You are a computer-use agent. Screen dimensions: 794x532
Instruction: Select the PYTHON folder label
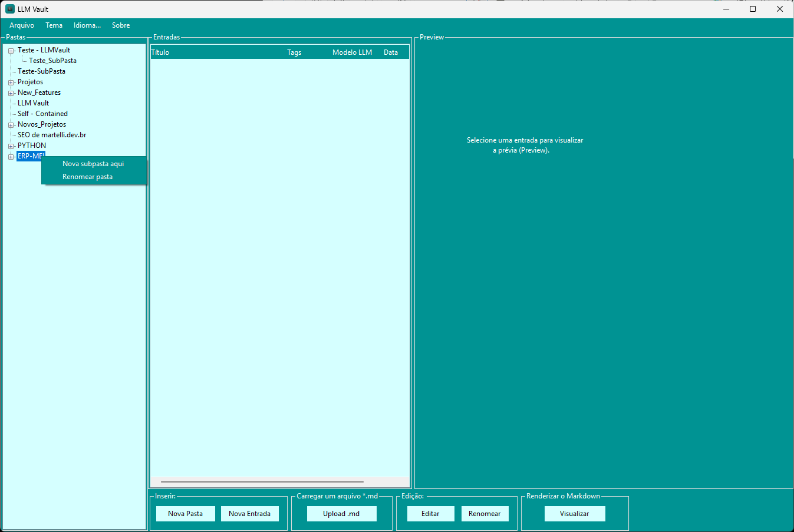pyautogui.click(x=32, y=146)
